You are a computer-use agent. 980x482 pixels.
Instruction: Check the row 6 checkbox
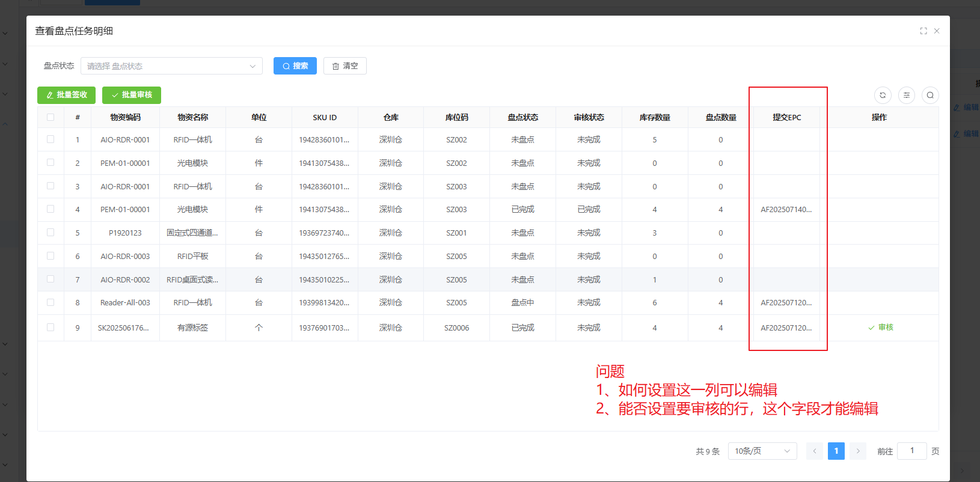click(51, 256)
